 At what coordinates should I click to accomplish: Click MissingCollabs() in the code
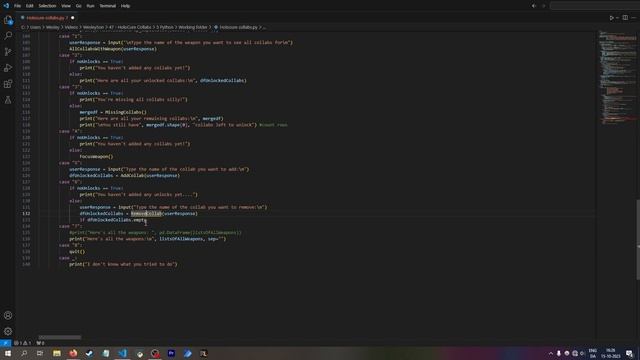point(126,112)
